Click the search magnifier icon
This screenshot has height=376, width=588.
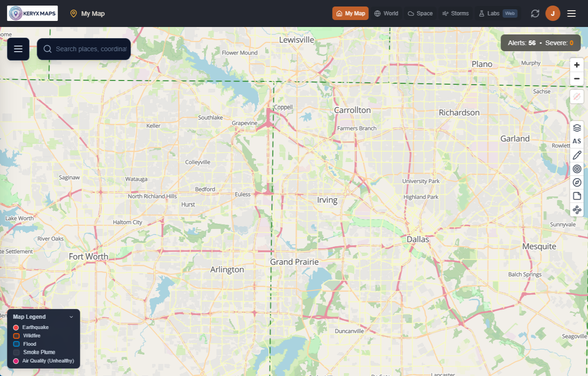coord(47,49)
